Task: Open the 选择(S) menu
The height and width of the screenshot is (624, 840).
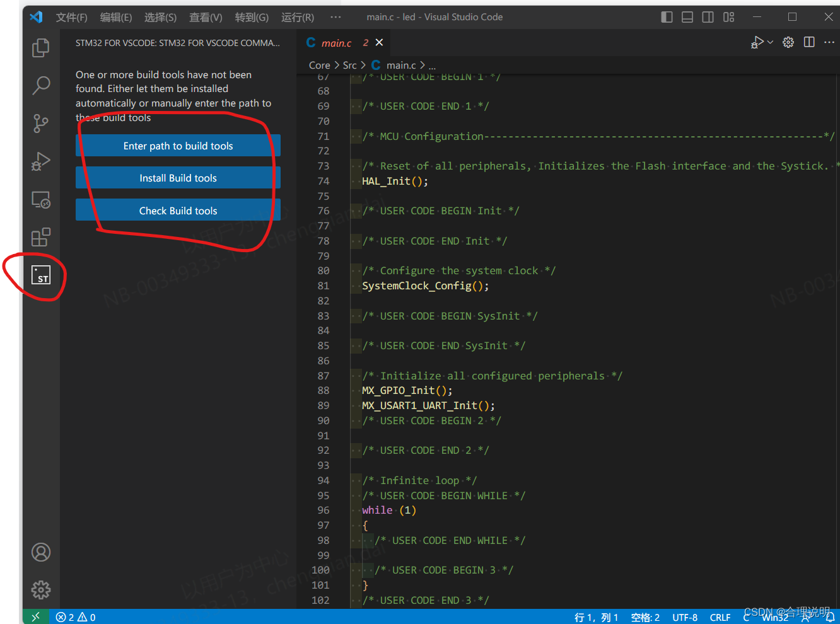Action: tap(160, 17)
